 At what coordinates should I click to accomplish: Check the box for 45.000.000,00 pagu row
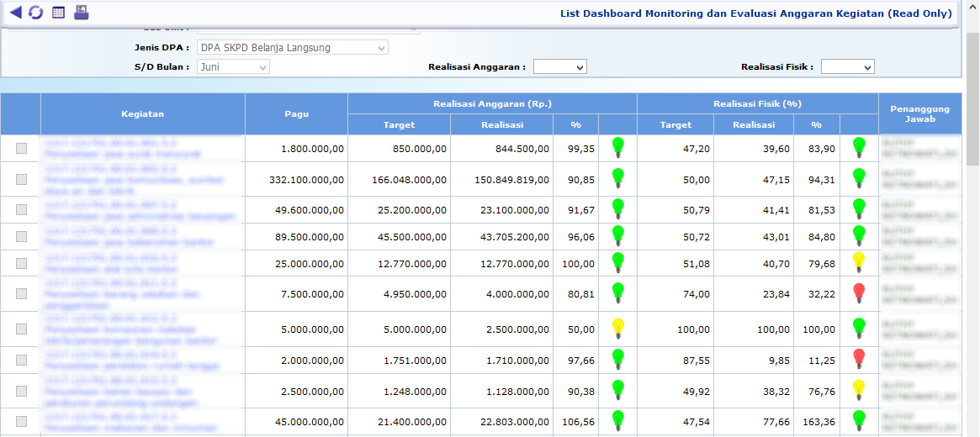21,421
